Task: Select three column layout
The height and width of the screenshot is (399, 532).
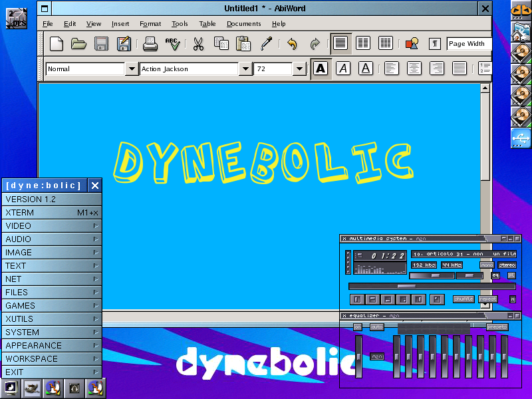Action: click(386, 43)
